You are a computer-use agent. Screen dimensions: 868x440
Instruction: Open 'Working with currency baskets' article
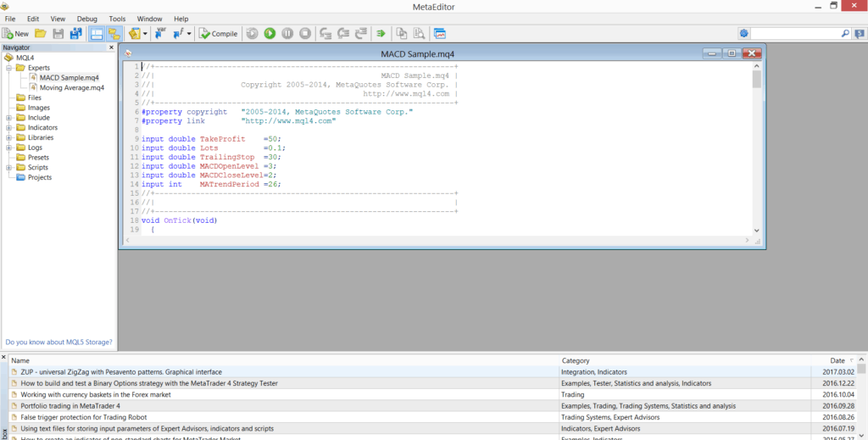click(432, 394)
